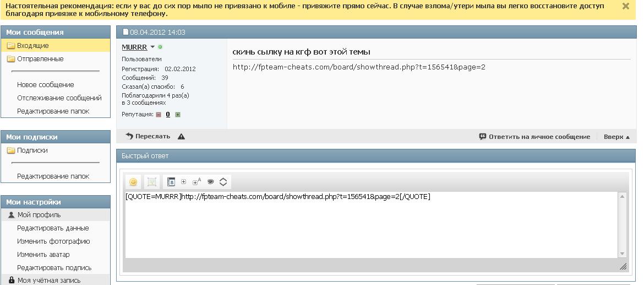Click the video/BB-code insert icon
Viewport: 644px width, 285px height.
(171, 182)
